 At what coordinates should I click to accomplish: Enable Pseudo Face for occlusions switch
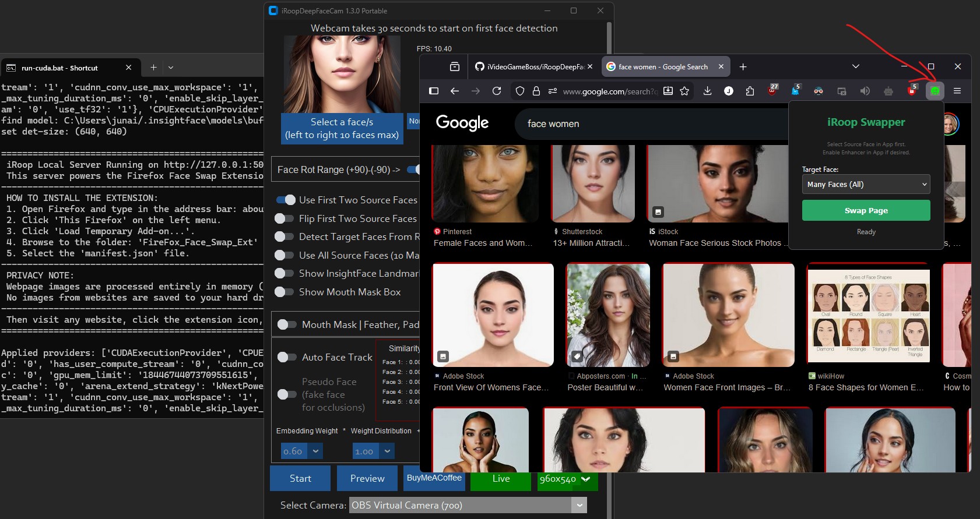287,394
